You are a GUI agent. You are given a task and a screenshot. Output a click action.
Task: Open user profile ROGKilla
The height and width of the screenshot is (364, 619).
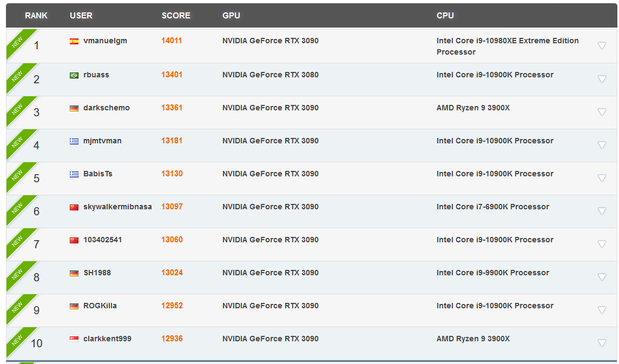100,306
